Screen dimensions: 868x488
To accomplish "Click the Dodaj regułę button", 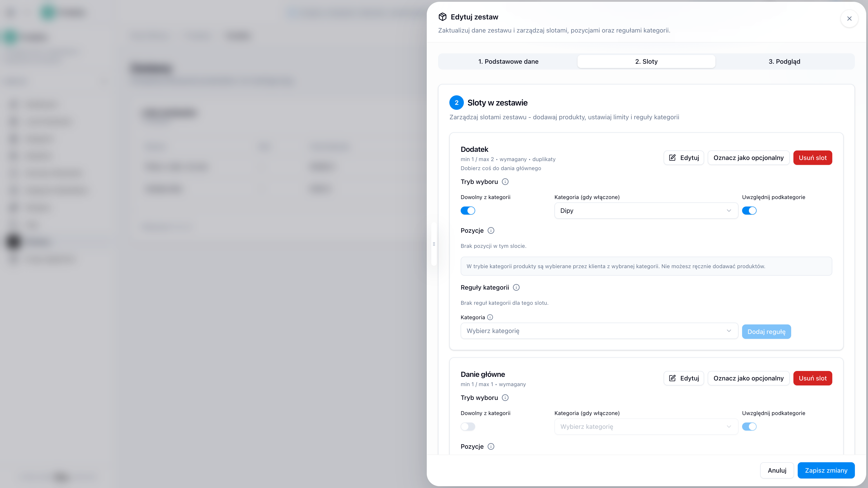I will point(766,332).
